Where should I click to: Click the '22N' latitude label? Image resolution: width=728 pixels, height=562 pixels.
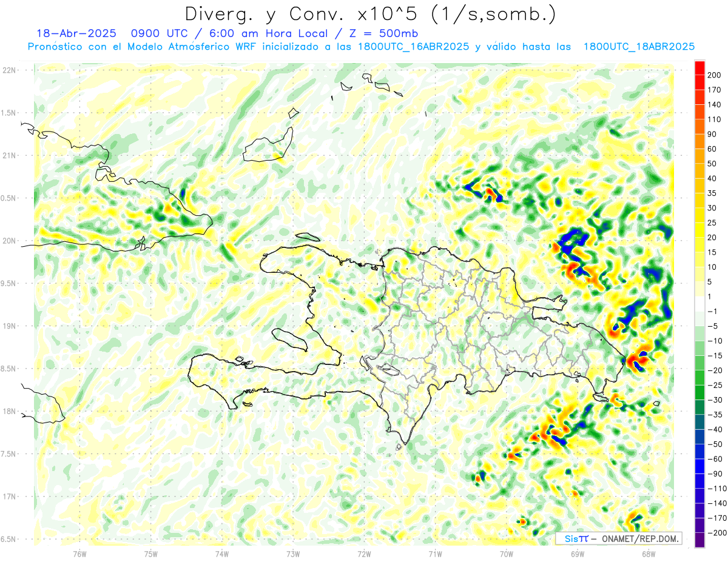(9, 70)
